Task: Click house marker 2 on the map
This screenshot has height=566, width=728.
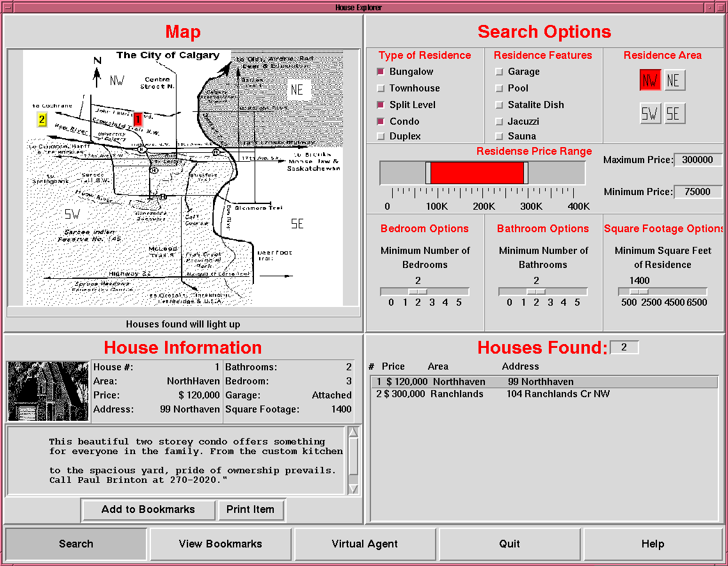Action: 42,120
